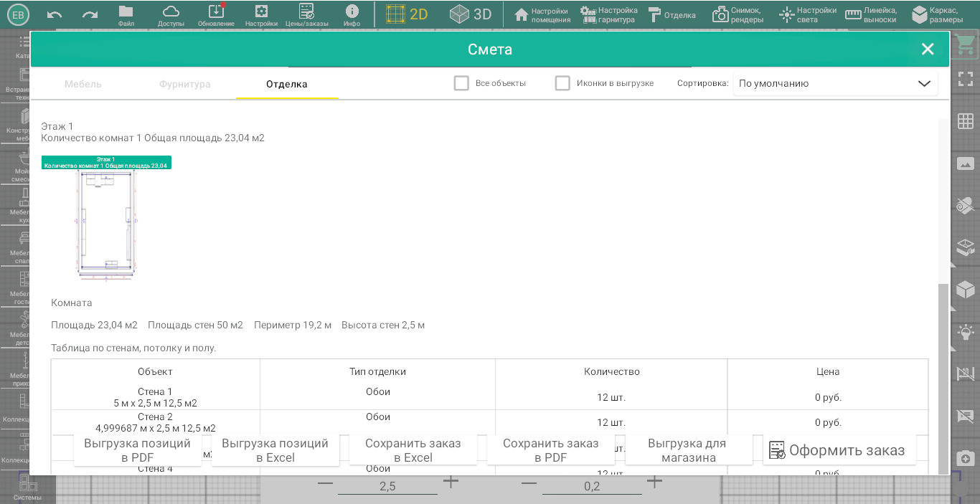The width and height of the screenshot is (980, 504).
Task: Open the Файл folder icon
Action: click(126, 14)
